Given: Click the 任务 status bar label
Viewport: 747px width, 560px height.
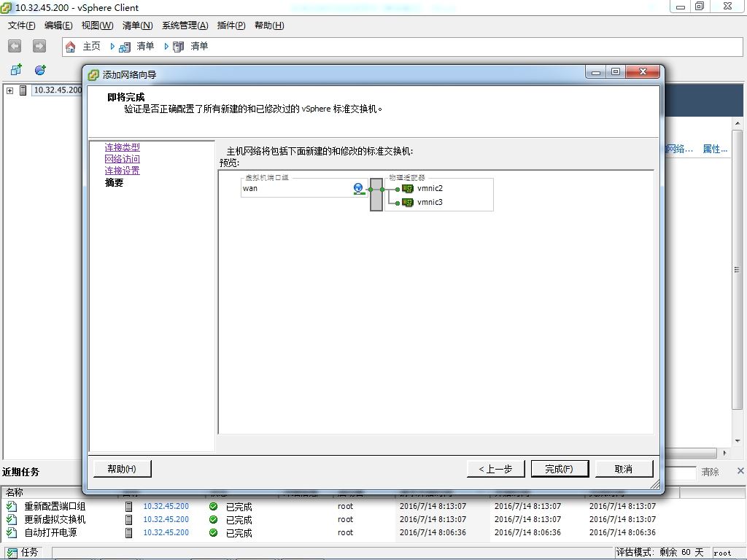Looking at the screenshot, I should tap(29, 553).
